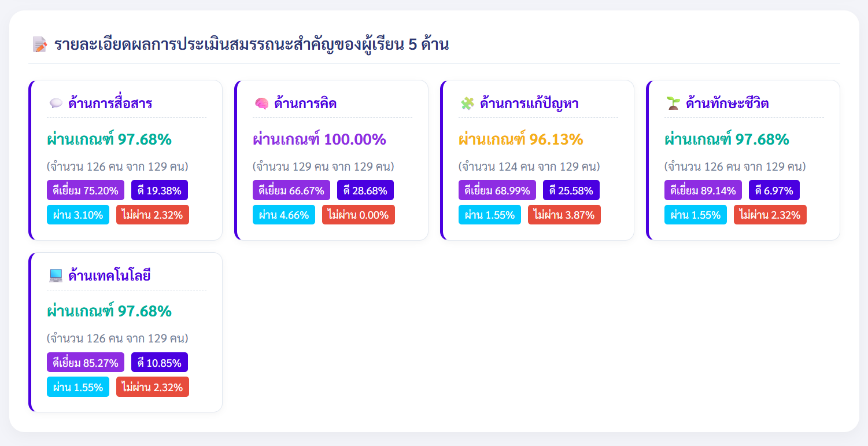Click the ผ่าน 4.66% cyan badge

point(284,215)
